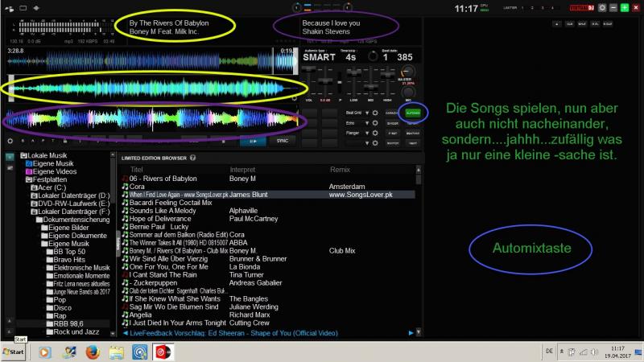Open the Eigene Videos folder
This screenshot has width=644, height=362.
coord(51,171)
